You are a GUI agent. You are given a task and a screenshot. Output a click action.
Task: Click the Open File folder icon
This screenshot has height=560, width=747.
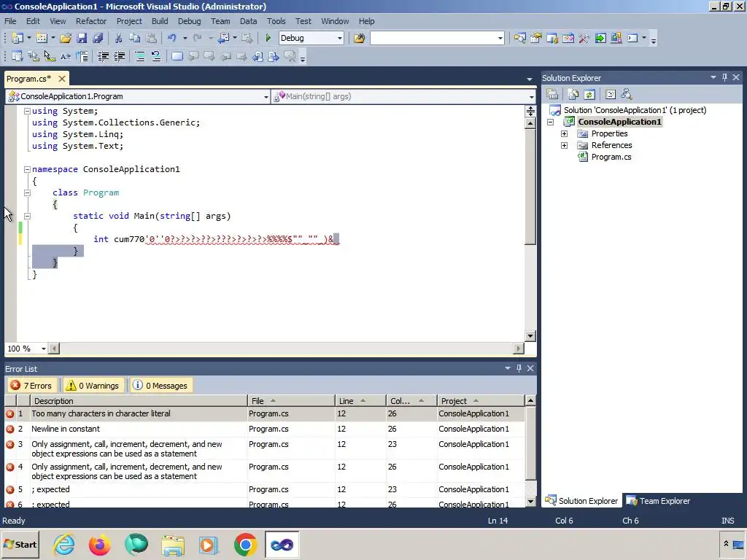[x=66, y=38]
